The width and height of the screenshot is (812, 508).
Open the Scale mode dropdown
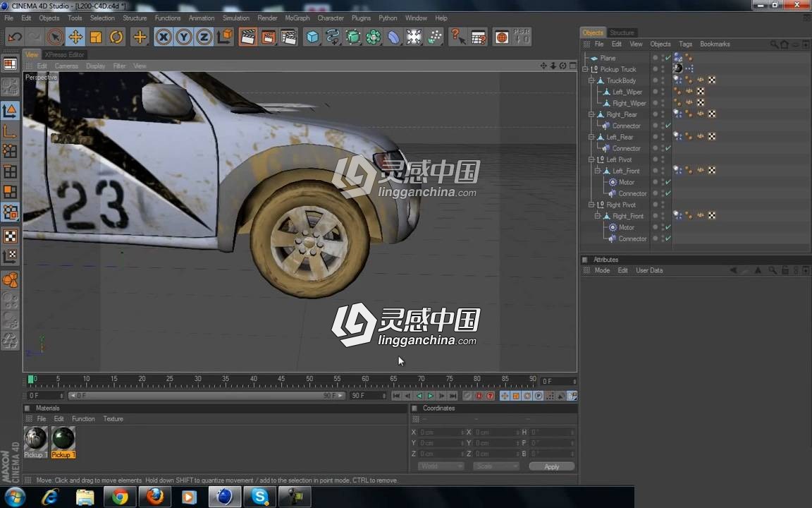(496, 466)
